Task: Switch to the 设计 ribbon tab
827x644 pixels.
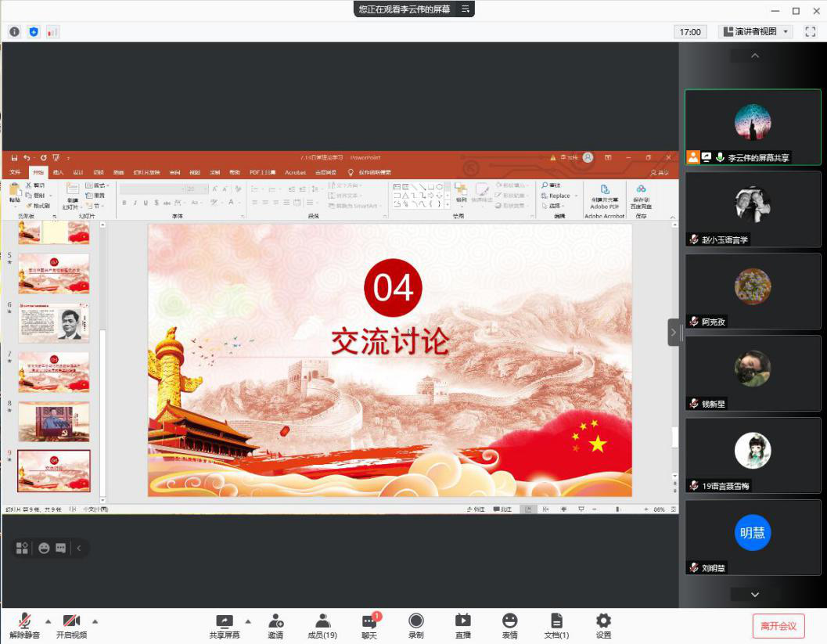Action: (x=78, y=172)
